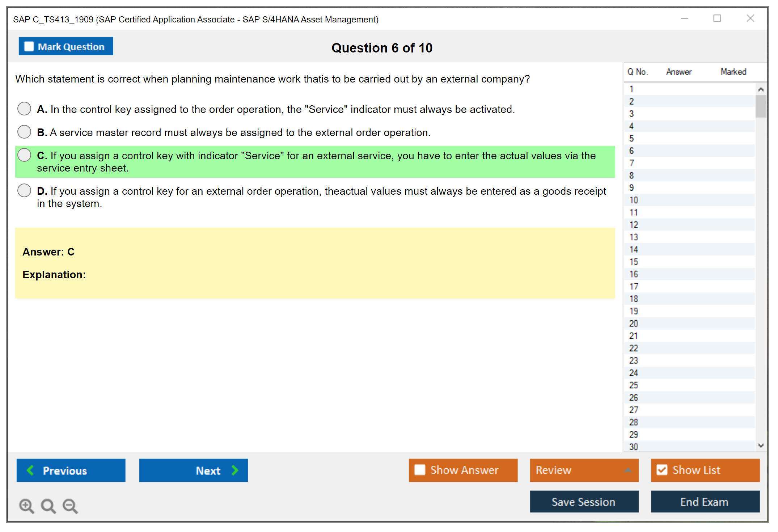Select answer option A radio button
The width and height of the screenshot is (778, 532).
pyautogui.click(x=24, y=109)
